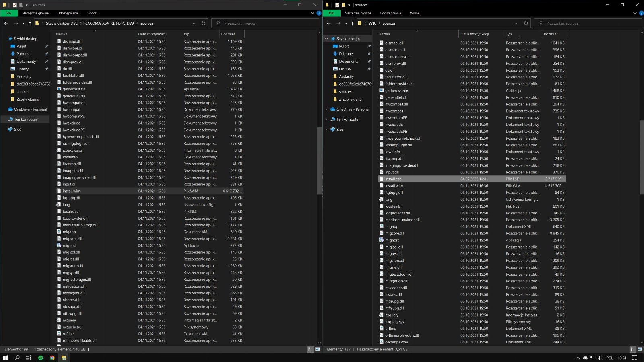Select Pulpit in left window sidebar

(x=21, y=46)
